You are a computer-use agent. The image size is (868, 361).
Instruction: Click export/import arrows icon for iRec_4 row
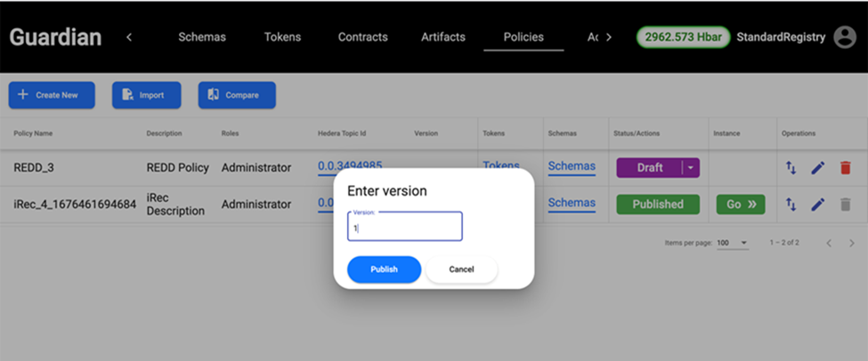pyautogui.click(x=791, y=205)
